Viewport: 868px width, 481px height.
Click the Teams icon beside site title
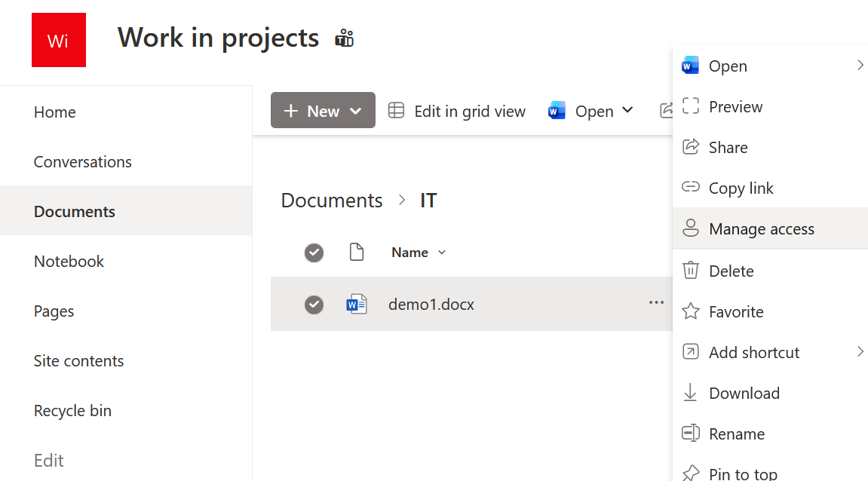345,38
